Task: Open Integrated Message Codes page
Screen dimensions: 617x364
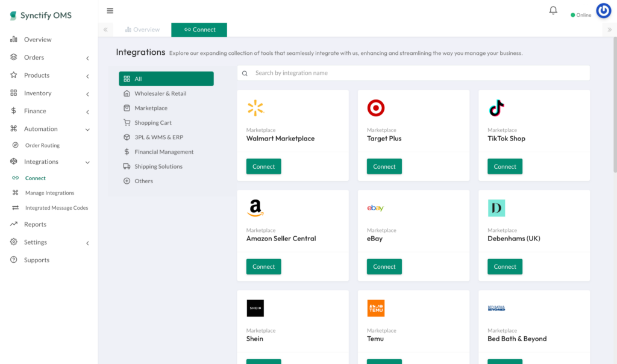Action: tap(57, 207)
